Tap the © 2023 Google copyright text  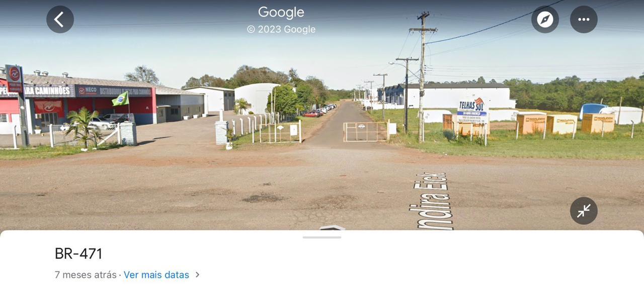coord(281,29)
